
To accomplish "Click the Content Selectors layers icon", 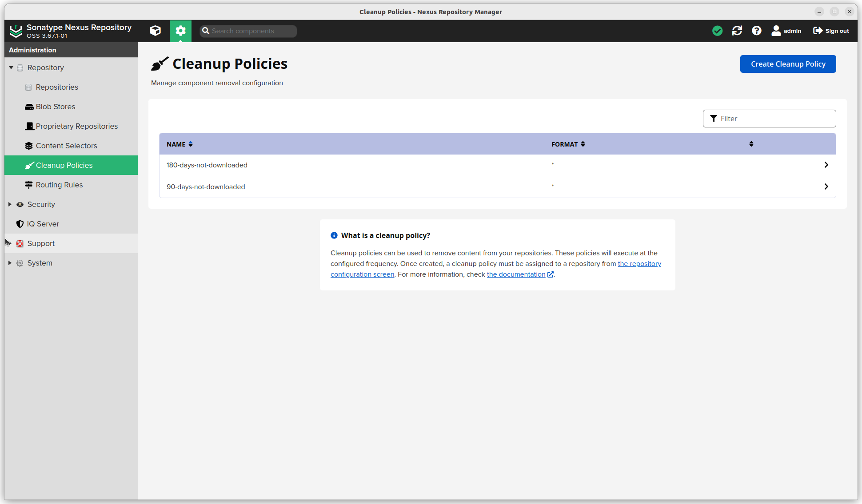I will 29,146.
